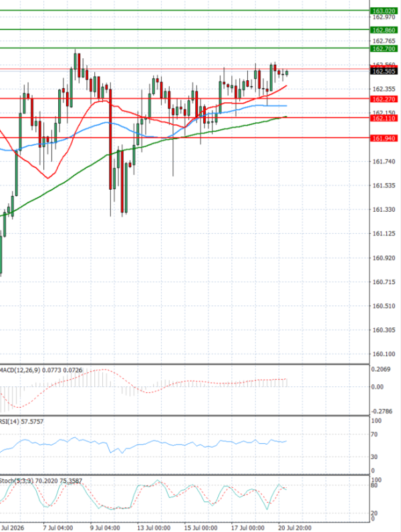
Task: Select the MACD(12,26,9) indicator title
Action: tap(19, 370)
